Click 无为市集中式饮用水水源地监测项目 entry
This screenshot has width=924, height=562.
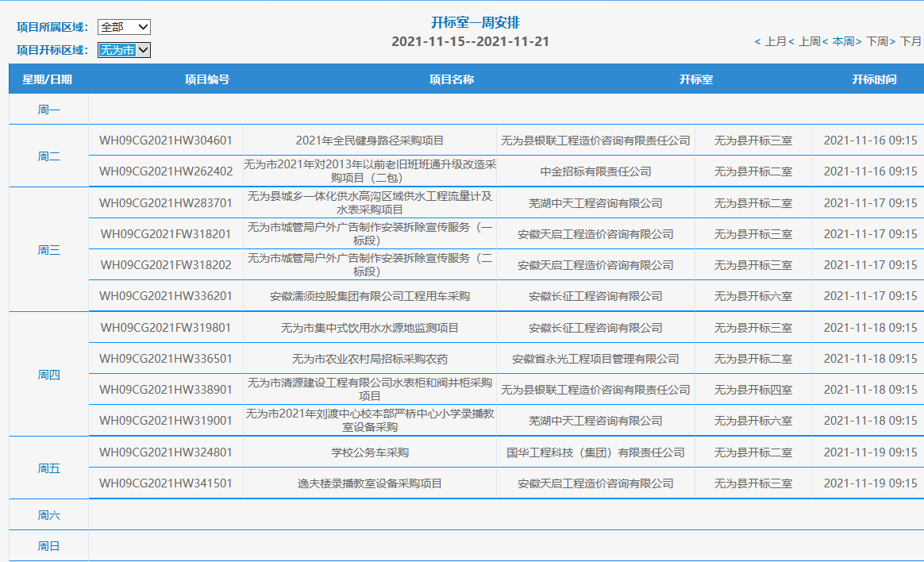(370, 327)
